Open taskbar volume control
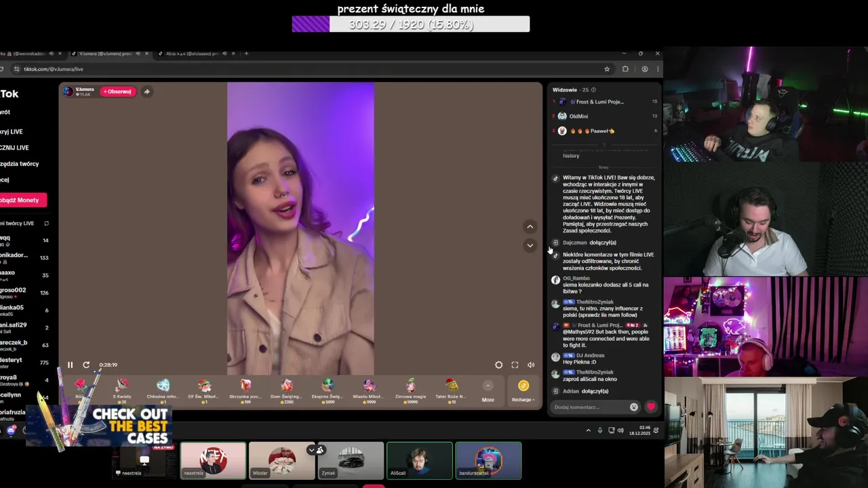This screenshot has width=868, height=488. tap(620, 430)
